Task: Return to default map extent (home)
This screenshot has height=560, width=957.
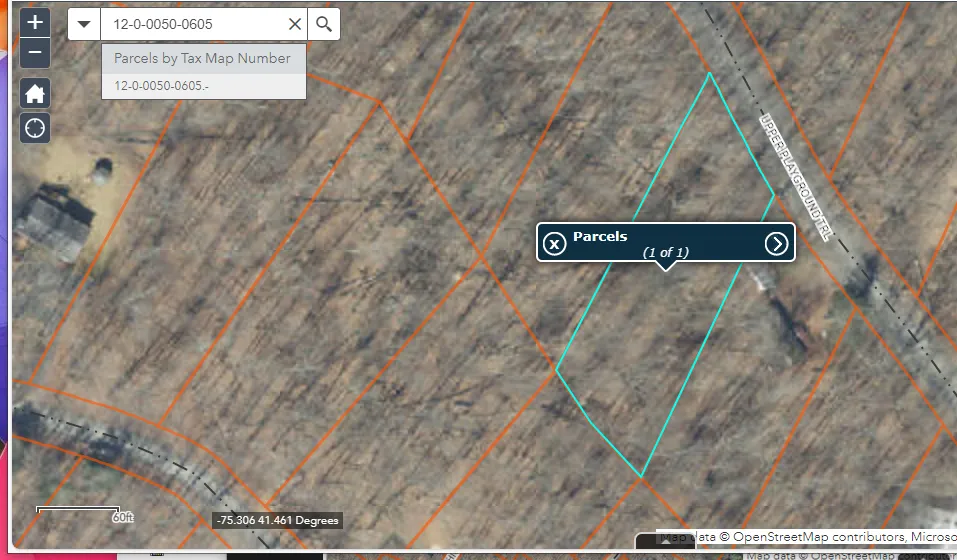Action: [35, 94]
